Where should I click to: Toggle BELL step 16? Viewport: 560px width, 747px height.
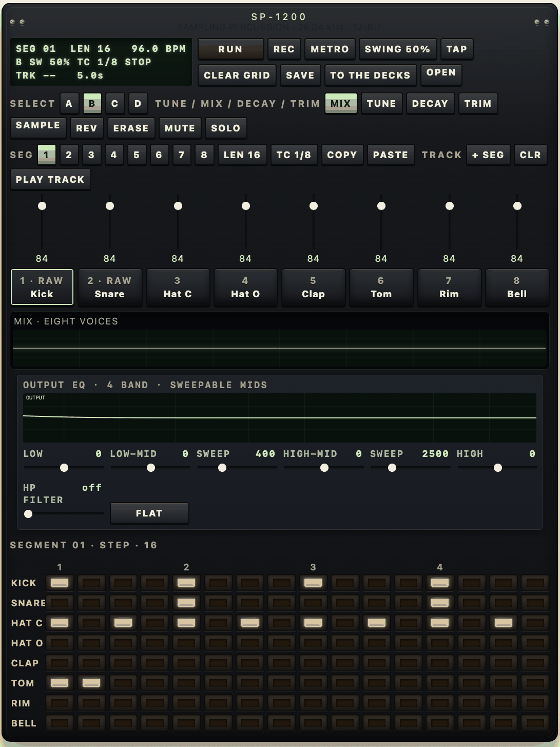click(x=535, y=723)
